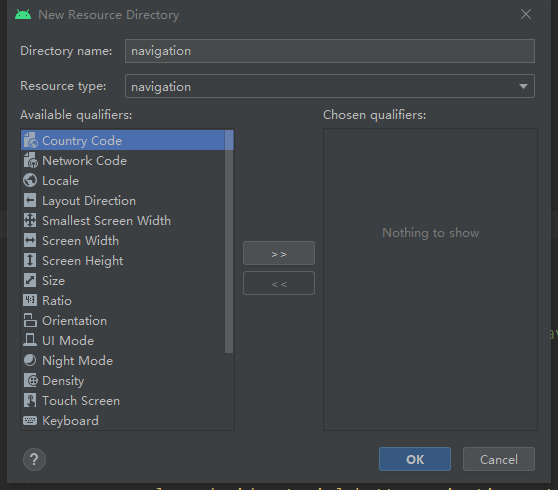This screenshot has height=490, width=558.
Task: Click the UI Mode icon
Action: [x=30, y=340]
